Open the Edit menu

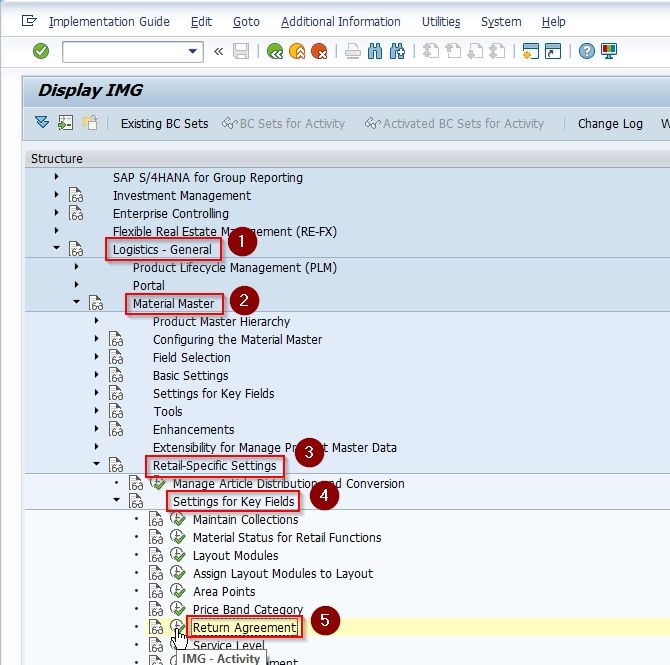coord(201,21)
